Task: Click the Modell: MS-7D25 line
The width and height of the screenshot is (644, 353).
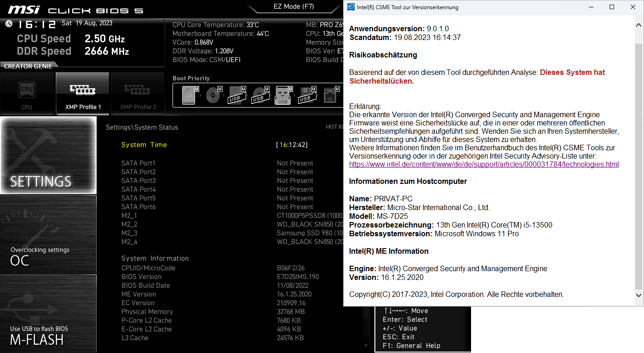Action: click(x=379, y=216)
